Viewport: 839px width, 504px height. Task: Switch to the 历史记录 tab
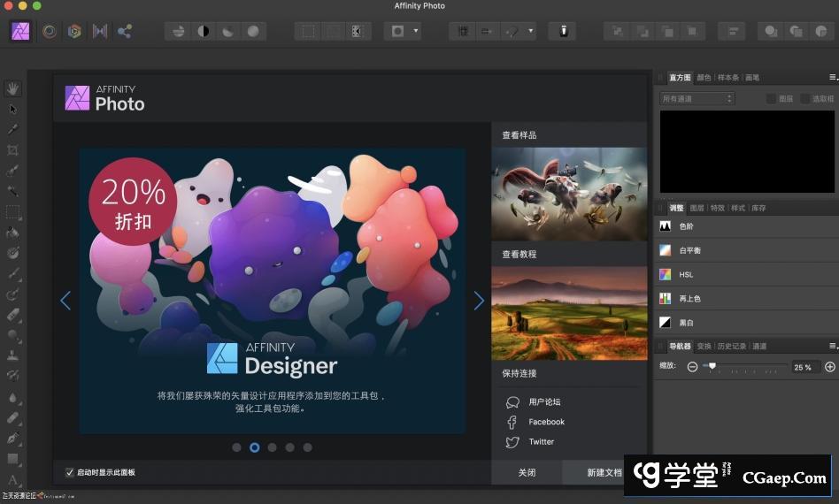732,346
